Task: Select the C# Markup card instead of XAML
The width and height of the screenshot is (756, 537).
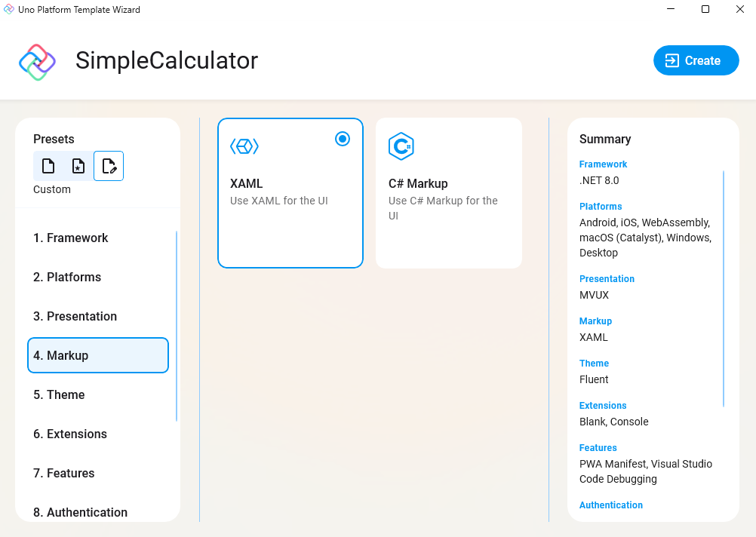Action: point(448,192)
